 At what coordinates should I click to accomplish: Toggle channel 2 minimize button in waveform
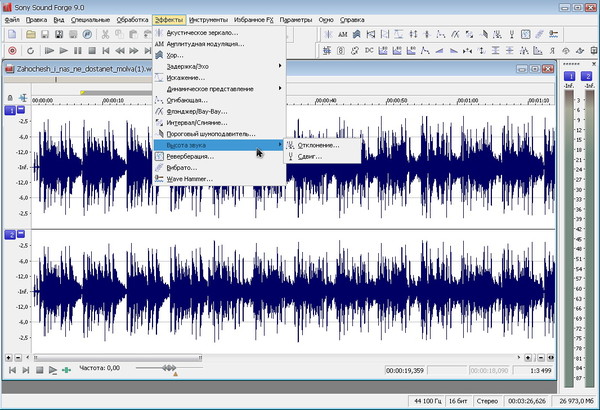(x=21, y=234)
